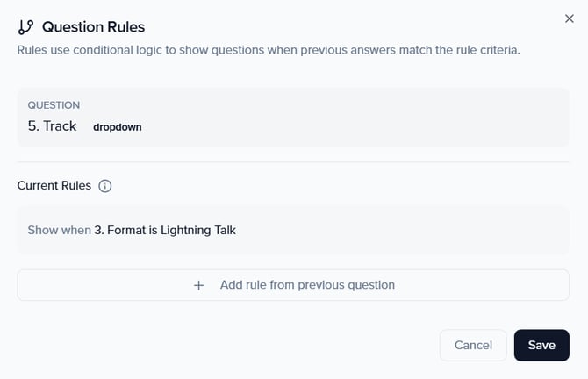This screenshot has height=379, width=588.
Task: Select the Lightning Talk rule row
Action: tap(293, 231)
